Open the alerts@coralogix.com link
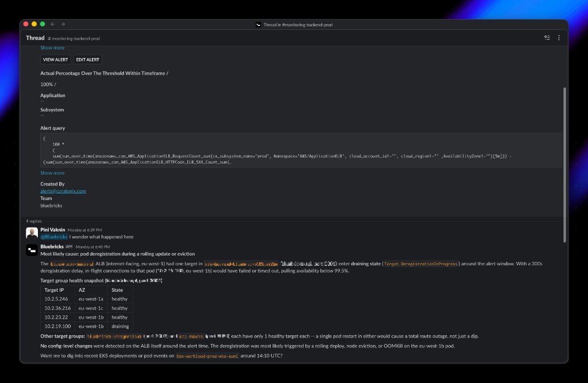The height and width of the screenshot is (383, 588). (63, 191)
